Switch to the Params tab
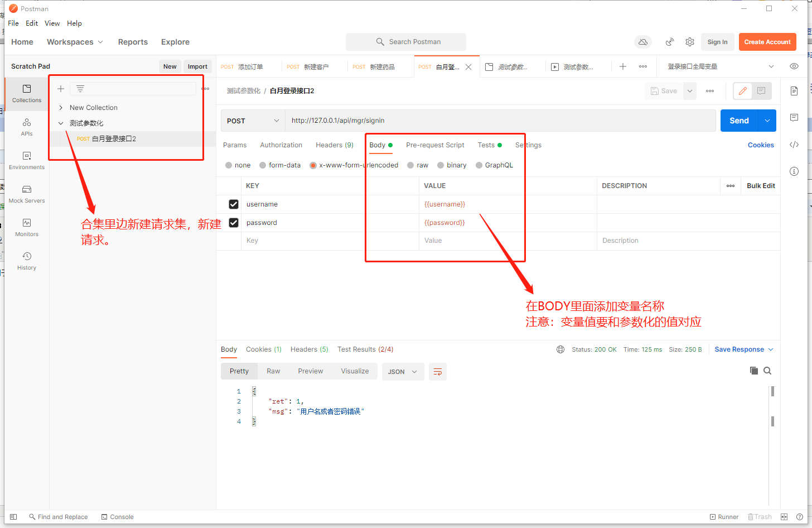This screenshot has width=812, height=528. point(235,145)
